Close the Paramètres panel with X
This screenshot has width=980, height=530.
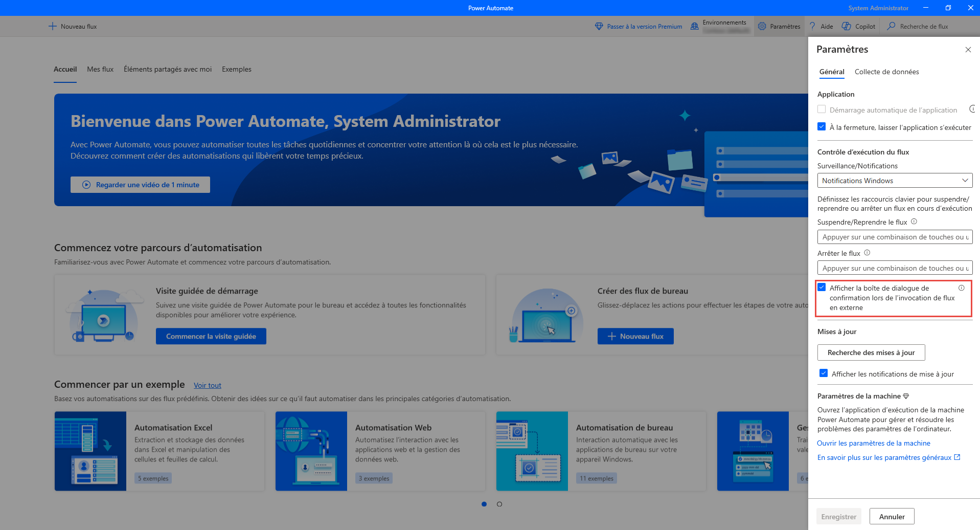pos(968,50)
